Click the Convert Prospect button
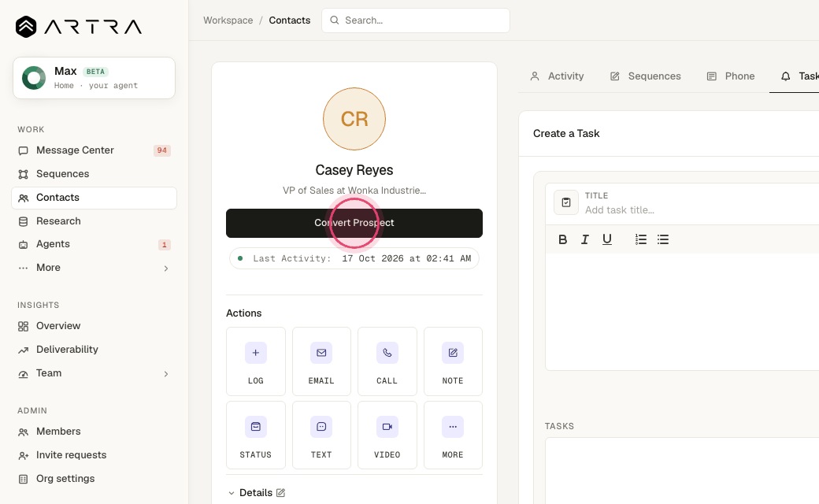The height and width of the screenshot is (504, 819). [x=354, y=223]
